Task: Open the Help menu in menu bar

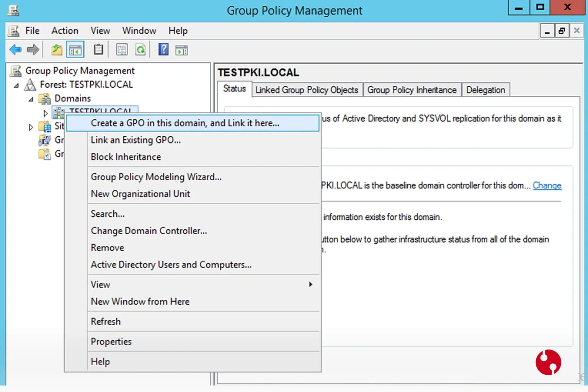Action: [x=178, y=31]
